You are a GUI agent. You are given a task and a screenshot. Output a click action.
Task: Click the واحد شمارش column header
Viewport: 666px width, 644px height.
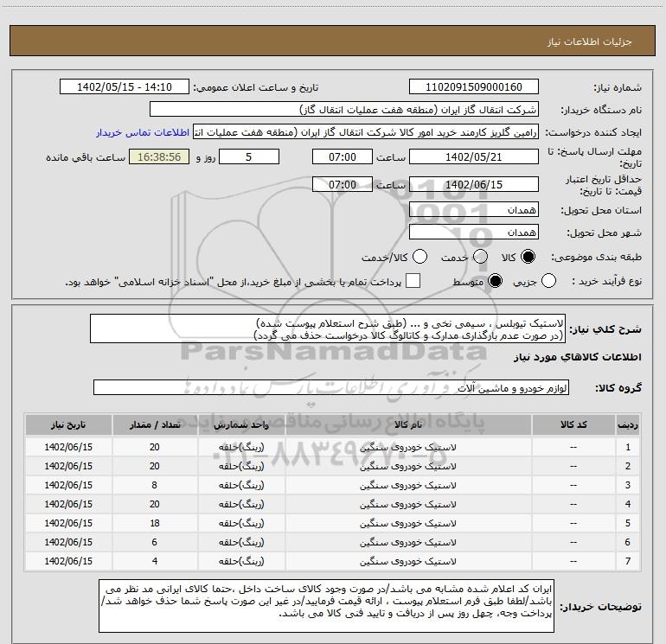pyautogui.click(x=241, y=424)
